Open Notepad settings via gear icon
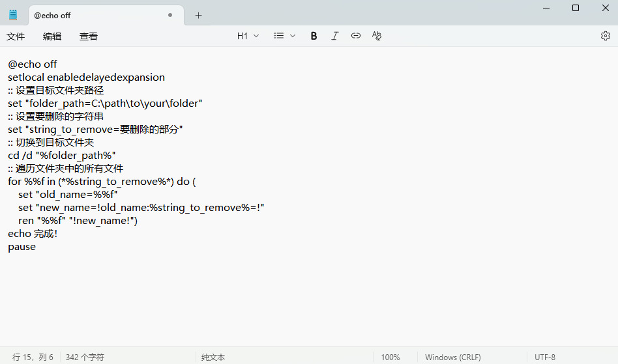Image resolution: width=618 pixels, height=364 pixels. tap(605, 36)
